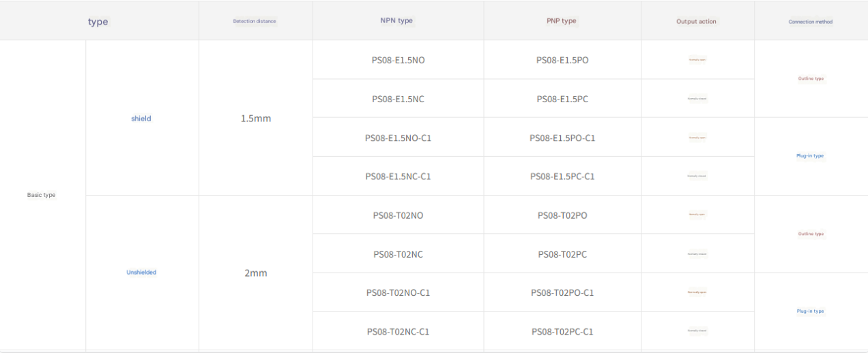Choose model PS08-T02NC
This screenshot has width=868, height=353.
coord(398,254)
